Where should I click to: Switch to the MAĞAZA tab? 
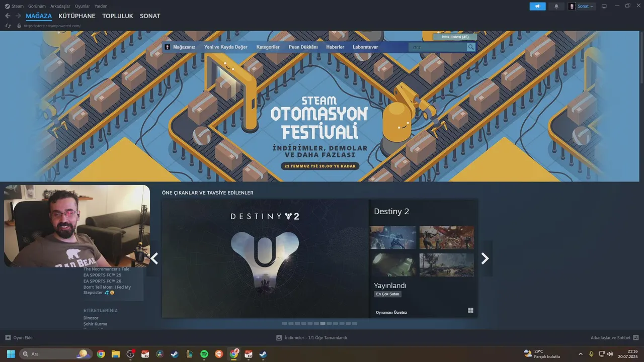point(39,16)
